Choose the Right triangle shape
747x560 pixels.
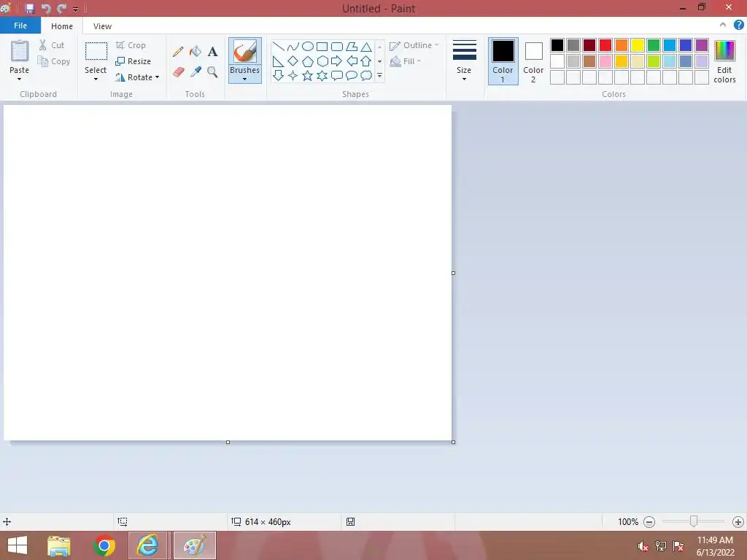(x=278, y=61)
